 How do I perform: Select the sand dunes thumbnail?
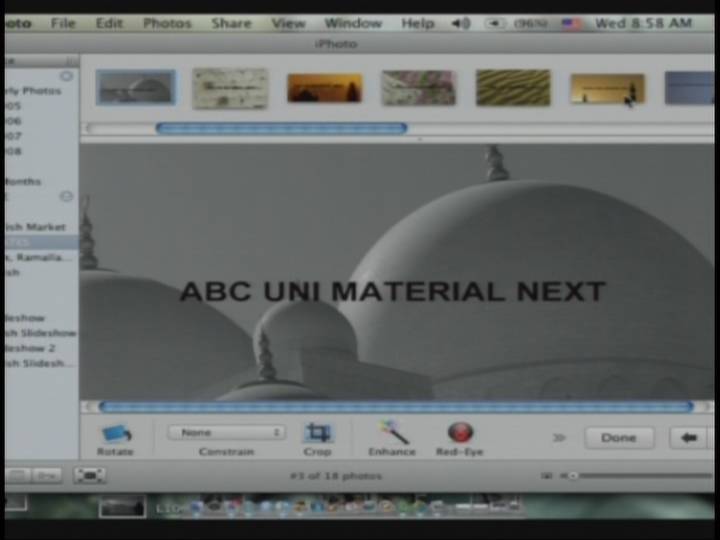[x=513, y=88]
